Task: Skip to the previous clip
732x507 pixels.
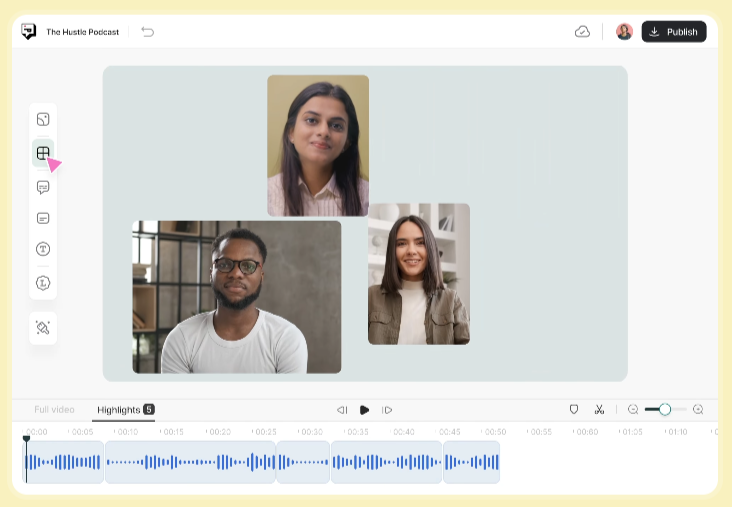Action: point(342,410)
